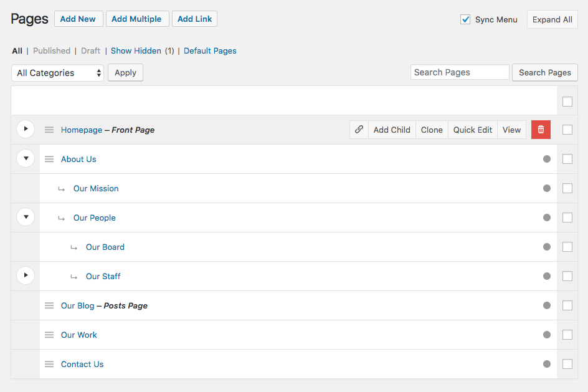588x392 pixels.
Task: Click the gray status dot for Our Work
Action: [547, 335]
